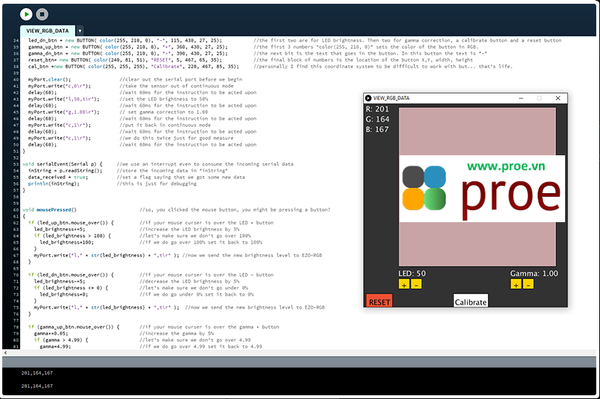The image size is (600, 399).
Task: Click the void mousePressed() line
Action: click(x=49, y=210)
